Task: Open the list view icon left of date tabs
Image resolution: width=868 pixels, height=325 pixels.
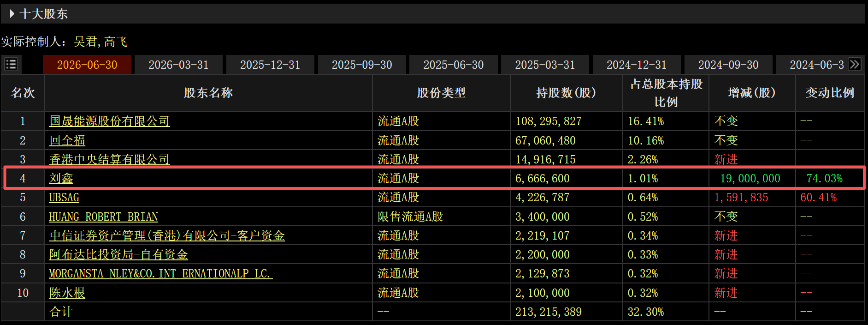Action: click(x=11, y=64)
